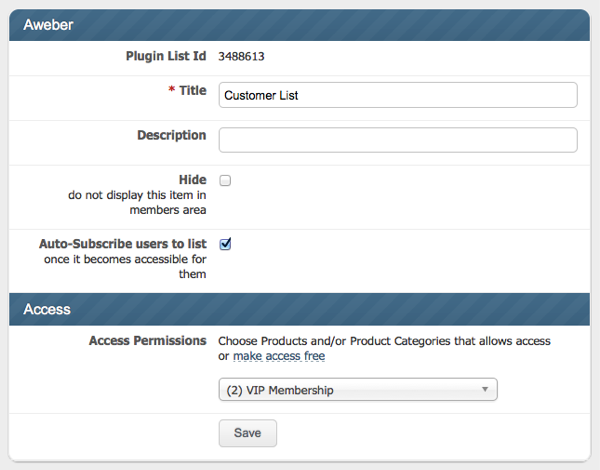Click the 'Choose Products and/or Product Categories' text
This screenshot has height=470, width=600.
(x=384, y=341)
